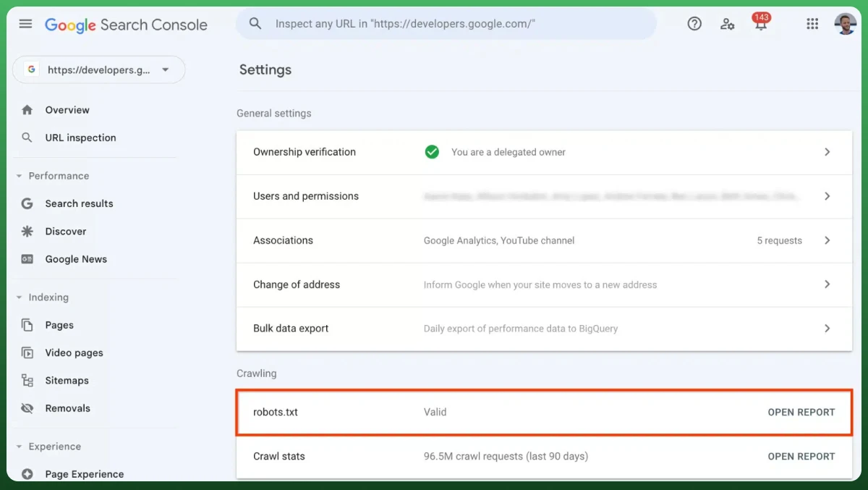Click '96.5M crawl requests (last 90 days)' text
This screenshot has height=490, width=868.
[506, 457]
